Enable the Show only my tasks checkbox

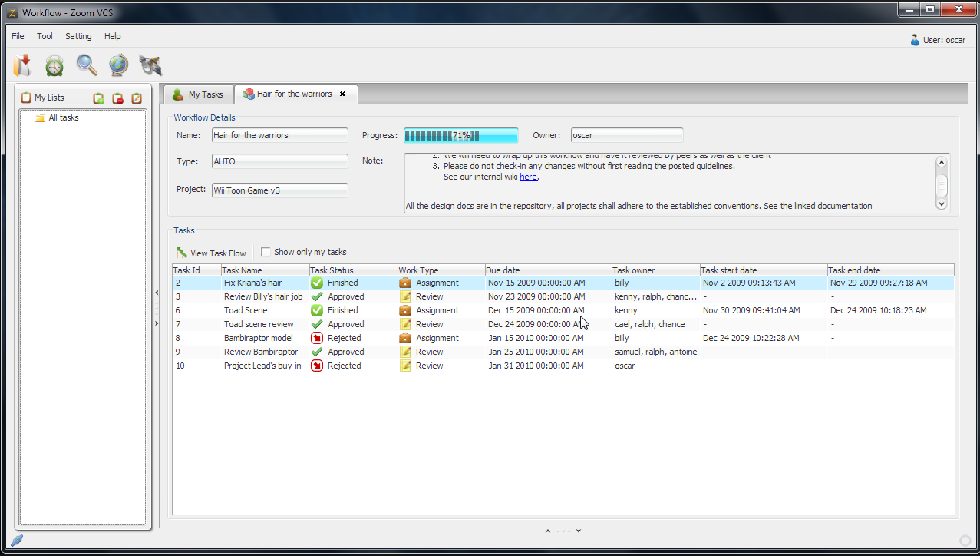[266, 252]
